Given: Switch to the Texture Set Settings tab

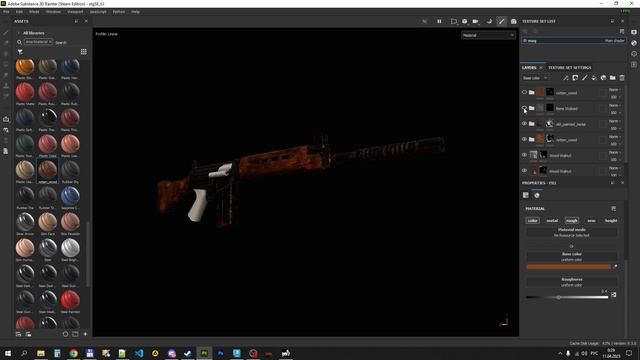Looking at the screenshot, I should pos(569,67).
